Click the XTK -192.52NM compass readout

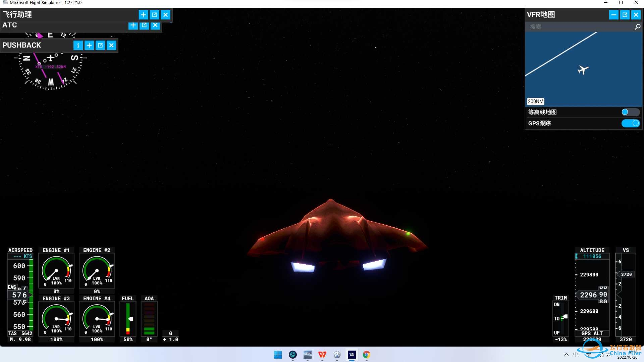coord(51,67)
